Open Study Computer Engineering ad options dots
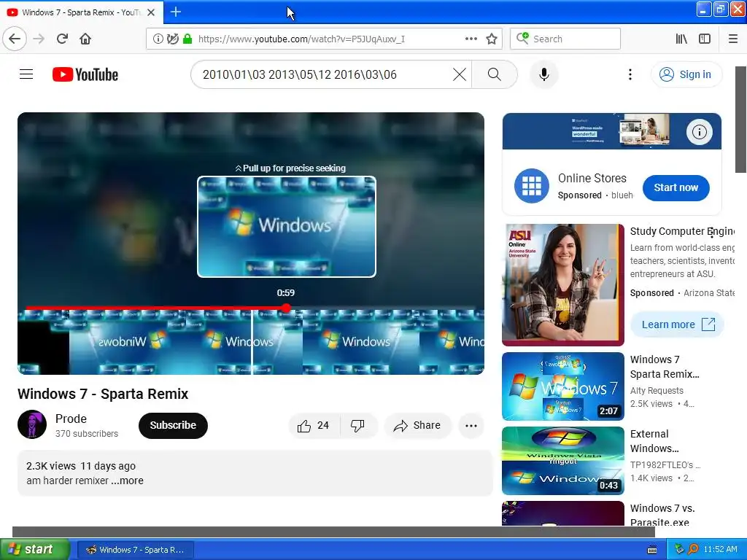This screenshot has height=560, width=747. [x=712, y=233]
